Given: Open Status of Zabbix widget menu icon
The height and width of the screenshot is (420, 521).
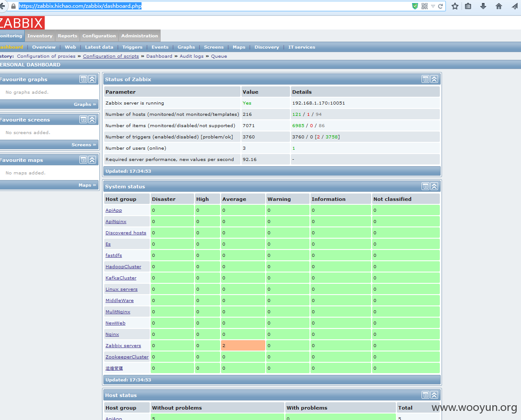Looking at the screenshot, I should [x=425, y=79].
